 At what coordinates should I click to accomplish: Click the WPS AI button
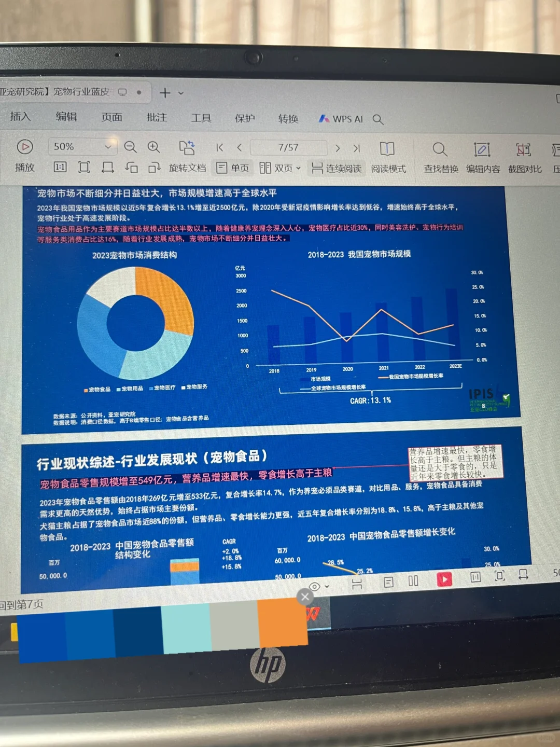coord(342,119)
